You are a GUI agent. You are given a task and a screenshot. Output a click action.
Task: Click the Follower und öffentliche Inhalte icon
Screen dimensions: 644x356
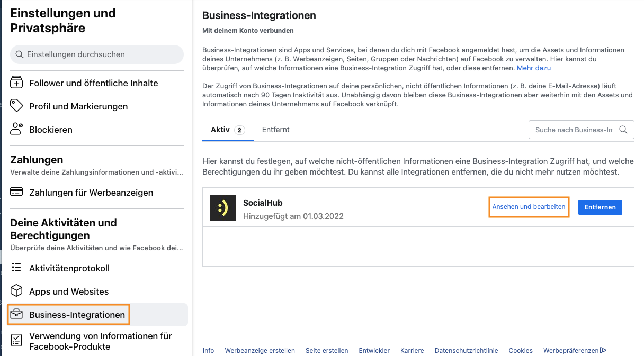point(17,83)
